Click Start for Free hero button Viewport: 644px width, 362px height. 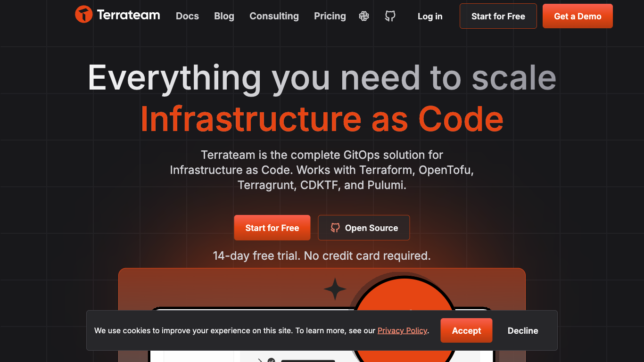[x=272, y=228]
